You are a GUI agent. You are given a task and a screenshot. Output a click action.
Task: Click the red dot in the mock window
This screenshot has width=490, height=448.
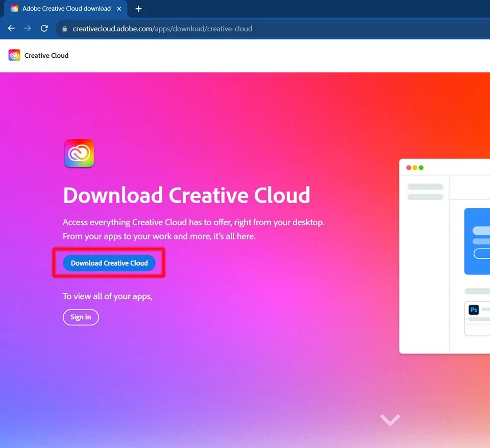click(409, 168)
